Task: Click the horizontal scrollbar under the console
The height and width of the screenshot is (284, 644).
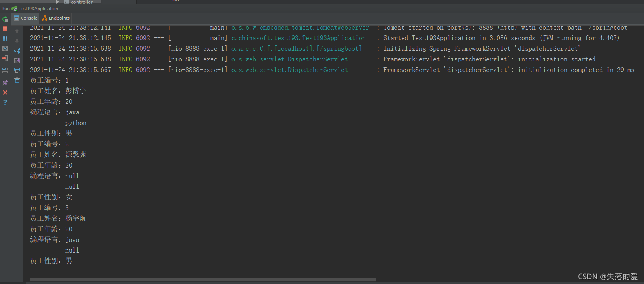Action: pyautogui.click(x=203, y=280)
